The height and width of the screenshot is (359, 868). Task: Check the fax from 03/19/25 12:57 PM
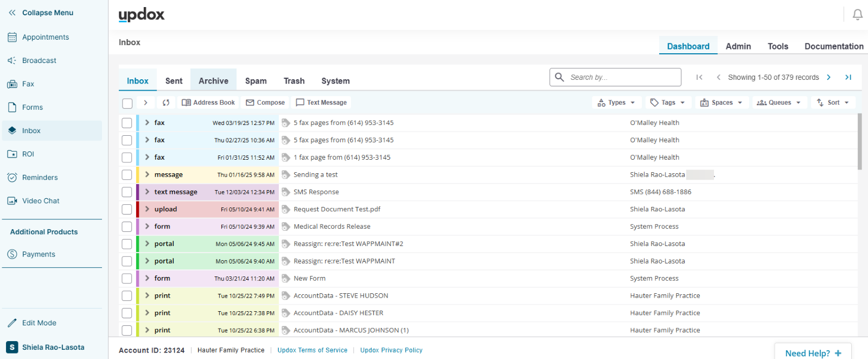tap(127, 123)
